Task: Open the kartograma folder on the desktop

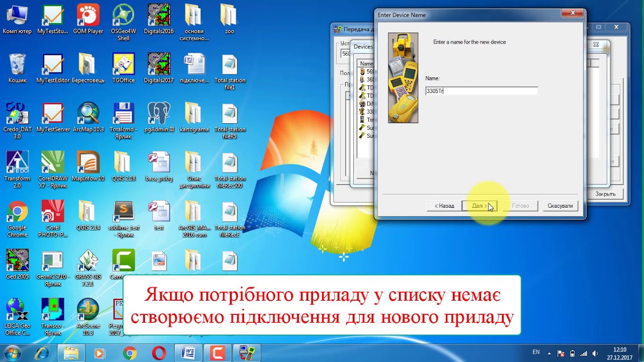Action: [x=194, y=118]
